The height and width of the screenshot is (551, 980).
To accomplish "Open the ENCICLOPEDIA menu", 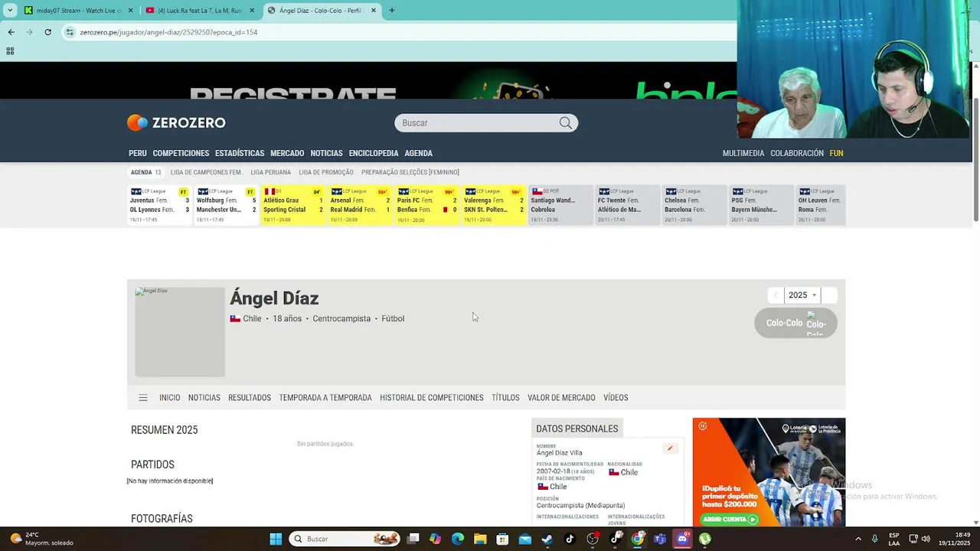I will 374,153.
